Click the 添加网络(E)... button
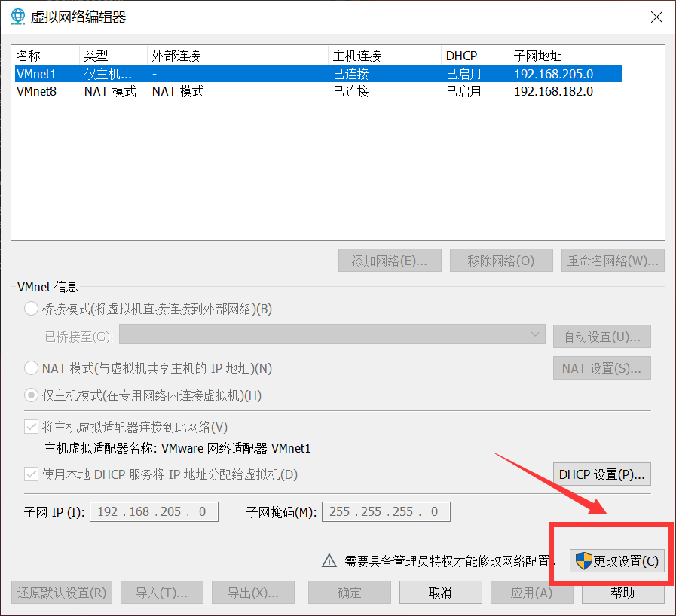 click(390, 261)
